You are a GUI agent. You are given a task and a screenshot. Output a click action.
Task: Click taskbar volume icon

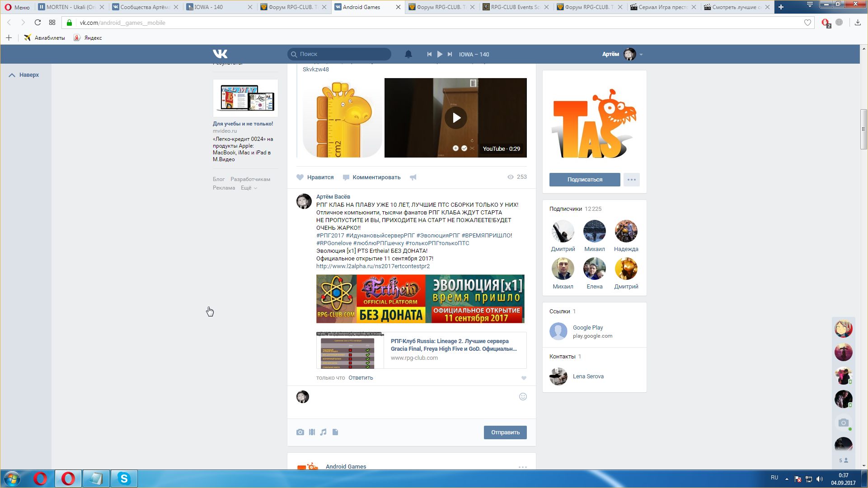point(819,479)
